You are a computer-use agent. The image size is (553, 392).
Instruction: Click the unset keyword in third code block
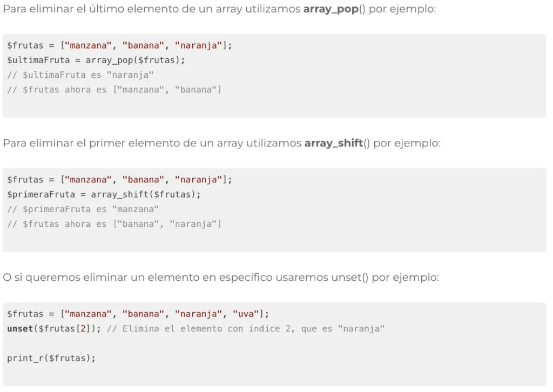(20, 328)
